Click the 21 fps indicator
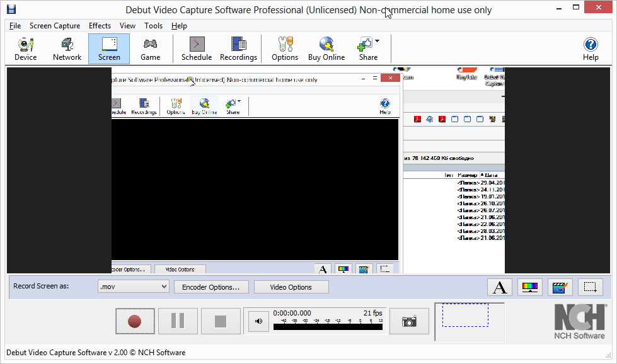The width and height of the screenshot is (617, 364). [372, 313]
